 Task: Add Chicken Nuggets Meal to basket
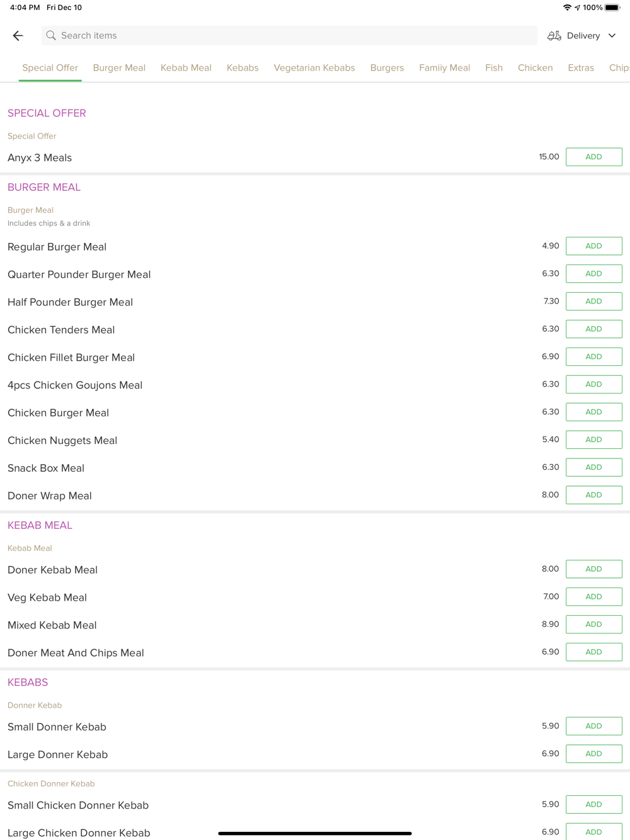(x=594, y=440)
